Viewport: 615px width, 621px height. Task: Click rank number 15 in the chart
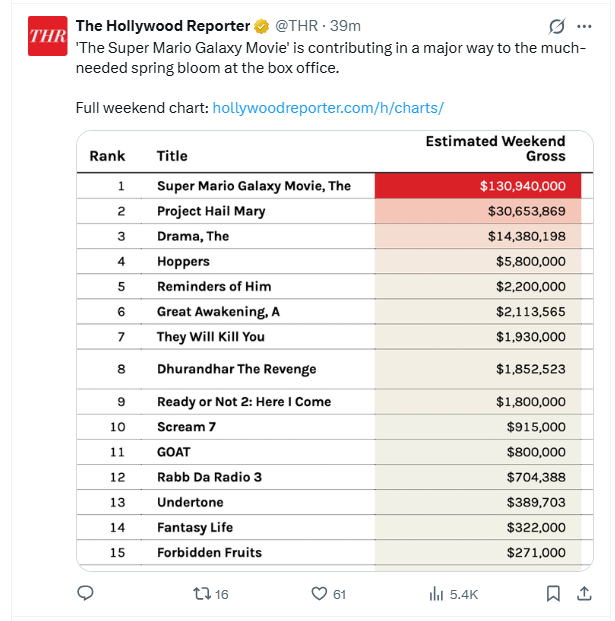point(117,552)
